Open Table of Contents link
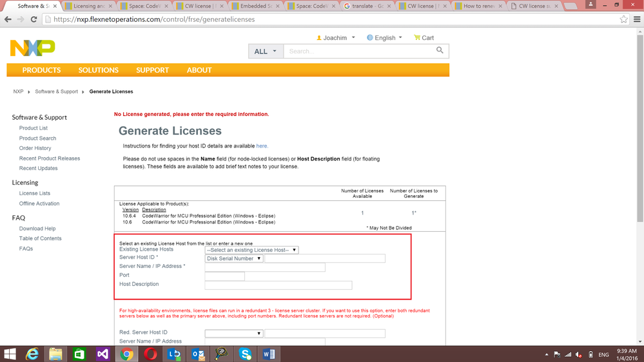The height and width of the screenshot is (362, 644). (x=40, y=238)
